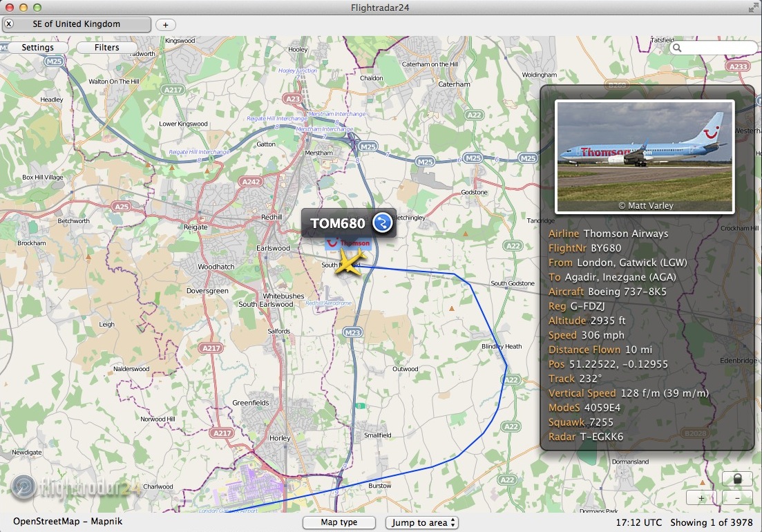This screenshot has height=532, width=762.
Task: Click the Reigate town label on map
Action: coord(196,227)
